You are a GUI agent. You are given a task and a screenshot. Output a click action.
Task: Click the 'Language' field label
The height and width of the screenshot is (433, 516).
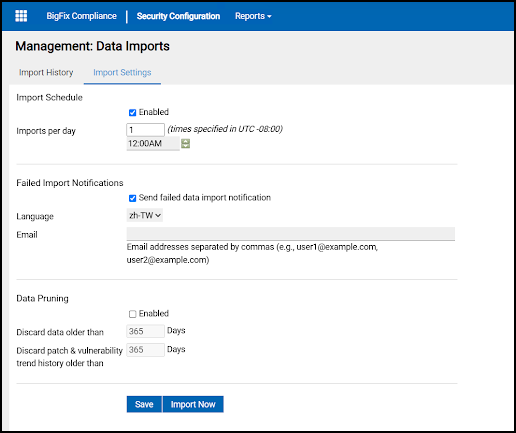(35, 216)
